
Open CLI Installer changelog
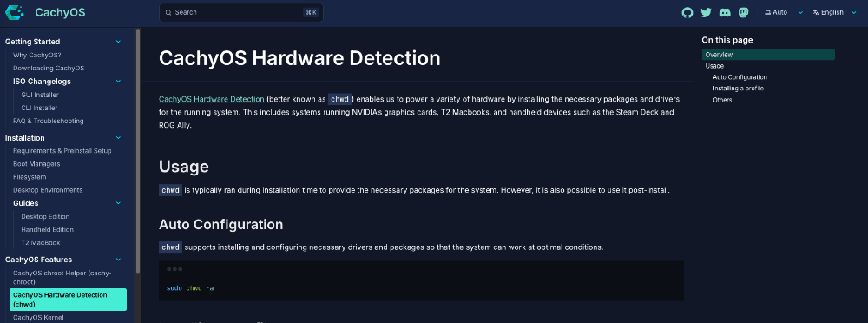(39, 108)
